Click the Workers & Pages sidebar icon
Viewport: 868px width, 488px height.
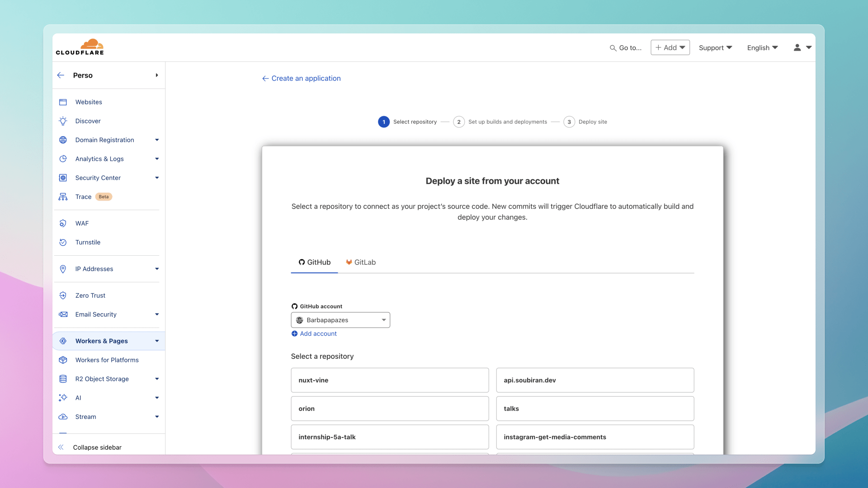(63, 341)
